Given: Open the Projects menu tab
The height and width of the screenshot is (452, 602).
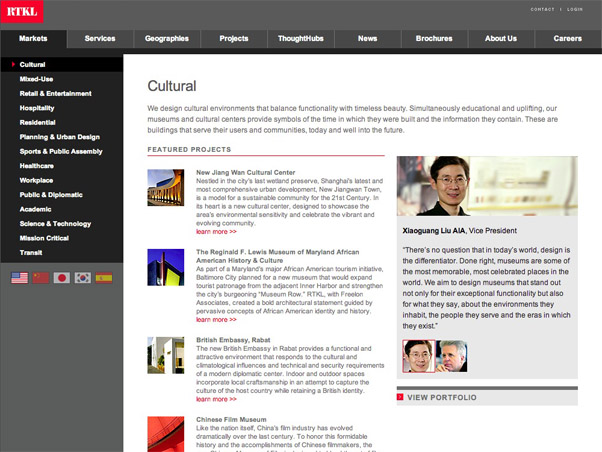Looking at the screenshot, I should 234,38.
